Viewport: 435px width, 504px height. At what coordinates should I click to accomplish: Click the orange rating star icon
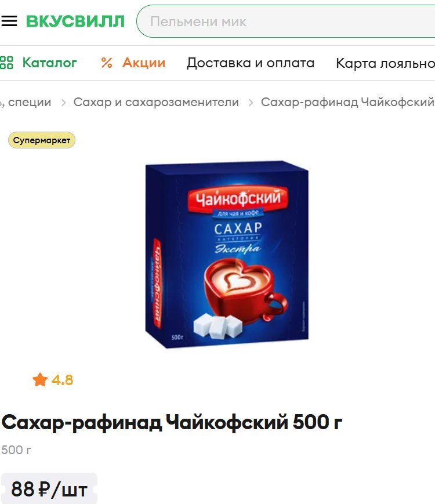tap(40, 380)
